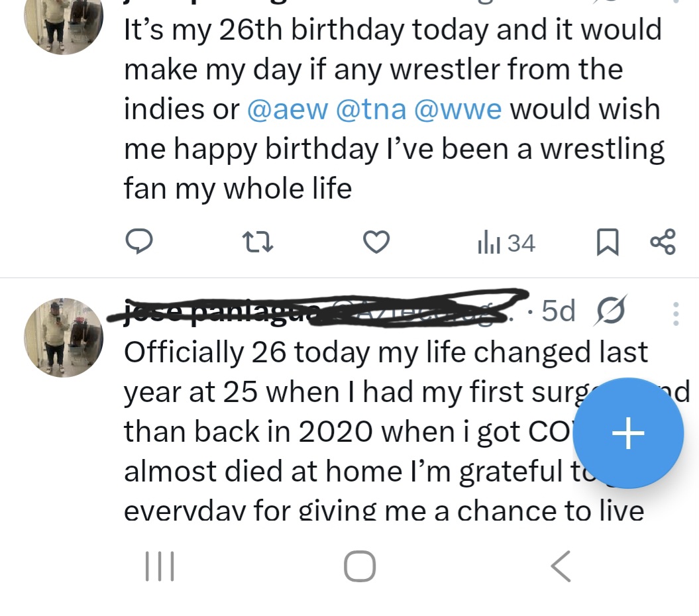699x616 pixels.
Task: Compose a new post with plus button
Action: click(x=627, y=433)
